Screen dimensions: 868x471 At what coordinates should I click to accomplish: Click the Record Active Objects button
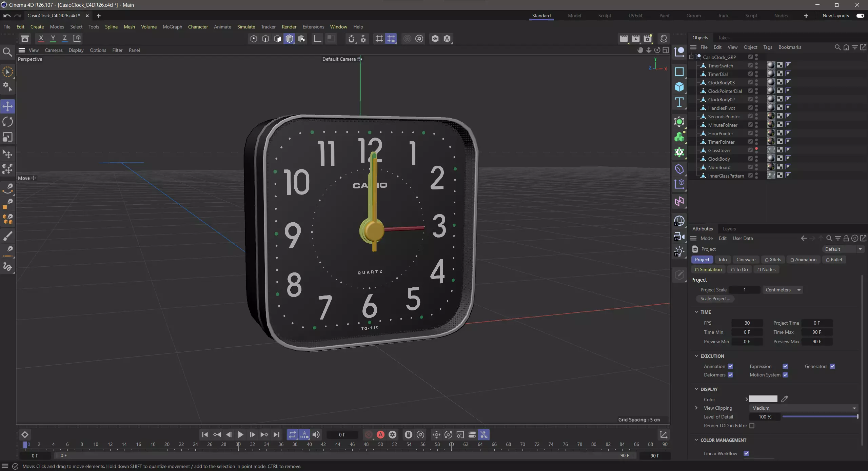[369, 435]
